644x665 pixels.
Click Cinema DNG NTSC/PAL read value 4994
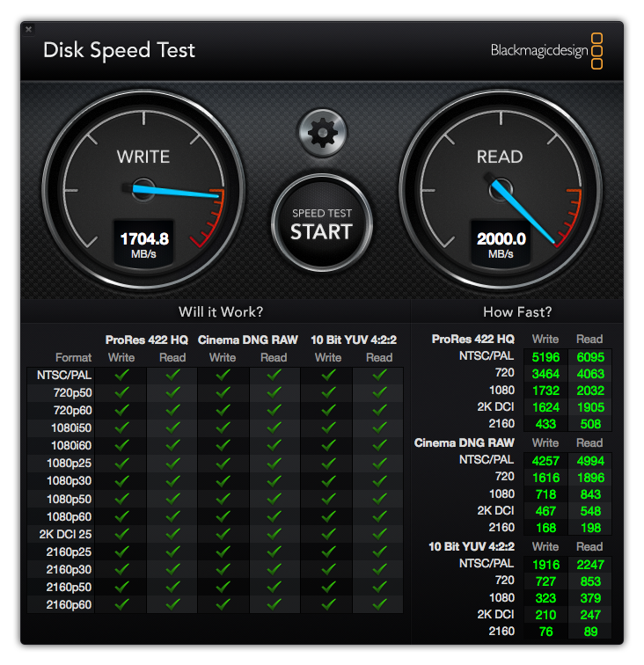tap(590, 461)
